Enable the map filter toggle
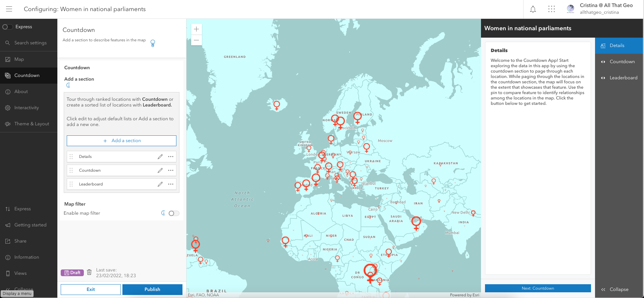644x298 pixels. [x=174, y=213]
